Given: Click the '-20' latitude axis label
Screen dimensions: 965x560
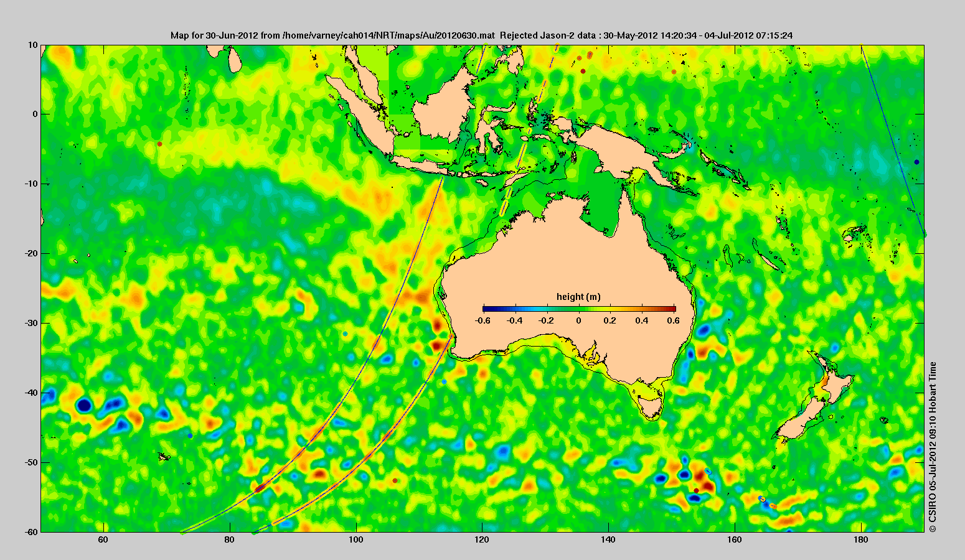Looking at the screenshot, I should point(31,254).
